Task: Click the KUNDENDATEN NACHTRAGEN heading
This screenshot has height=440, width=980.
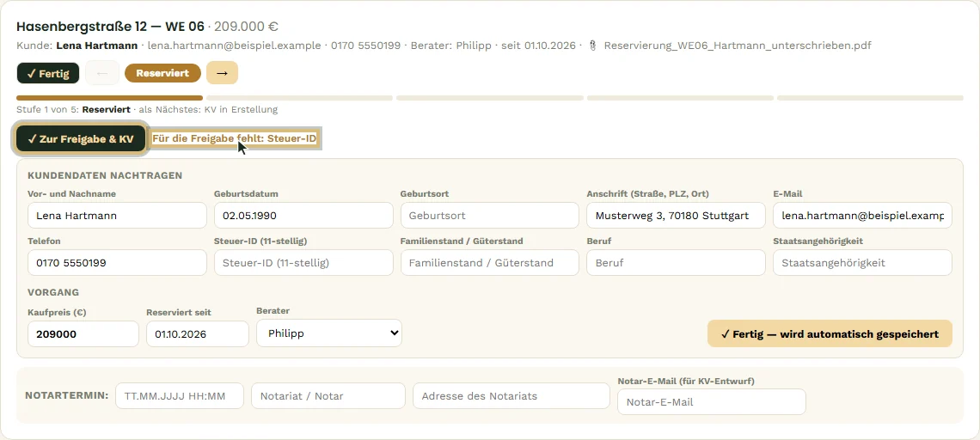Action: pos(105,175)
